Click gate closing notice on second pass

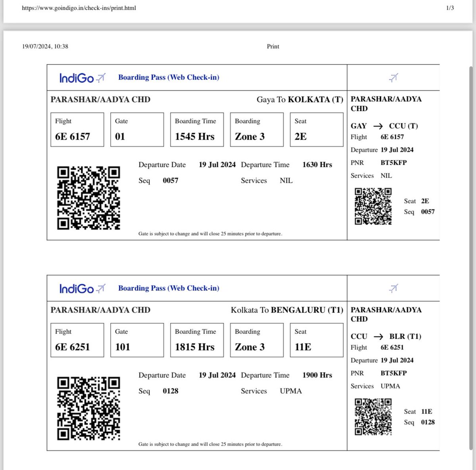(x=210, y=444)
